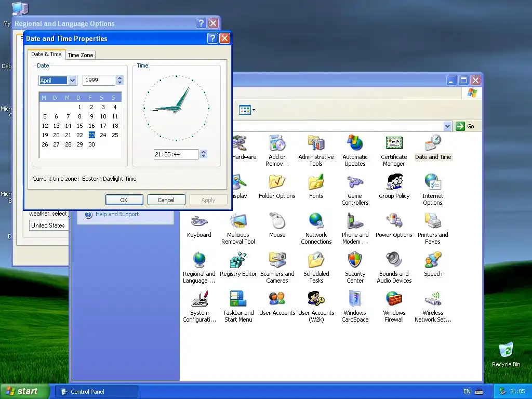Expand the month dropdown showing April
The height and width of the screenshot is (399, 532).
tap(72, 81)
